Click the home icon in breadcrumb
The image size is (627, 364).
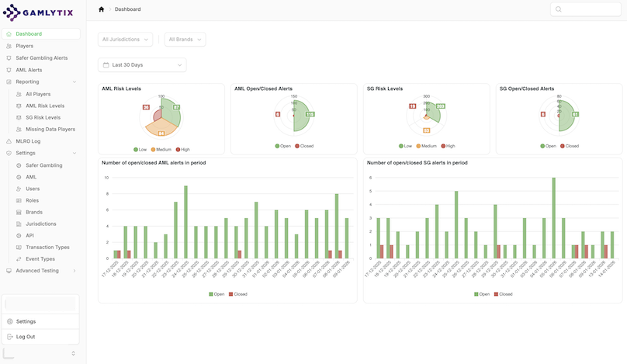pos(101,9)
